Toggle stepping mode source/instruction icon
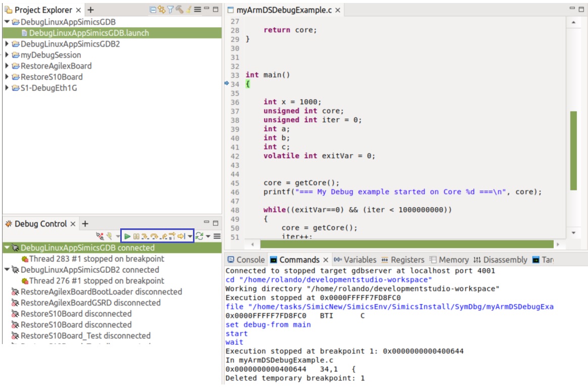 172,236
